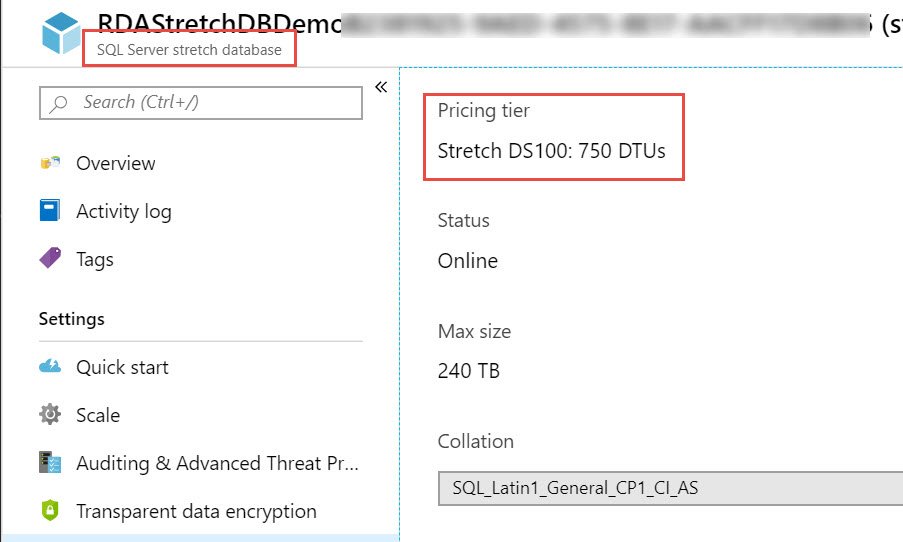Screen dimensions: 903x542
Task: Click the Transparent data encryption shield icon
Action: coord(50,511)
